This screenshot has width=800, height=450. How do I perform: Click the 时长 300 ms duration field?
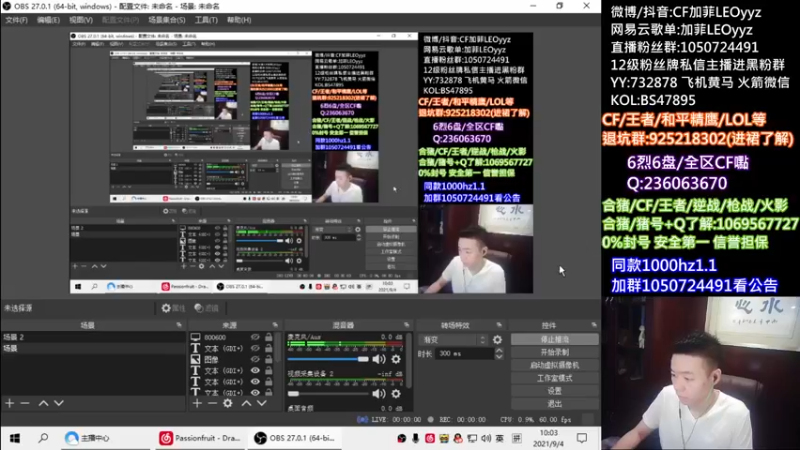click(x=465, y=354)
